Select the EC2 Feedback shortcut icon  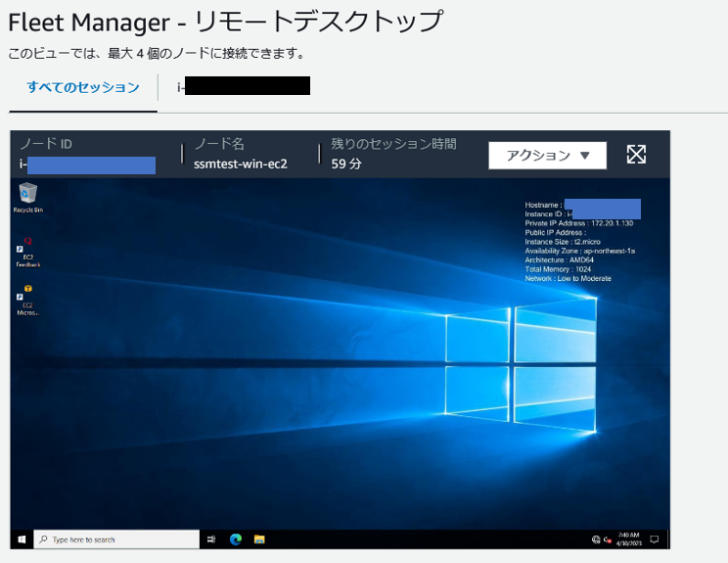tap(27, 253)
